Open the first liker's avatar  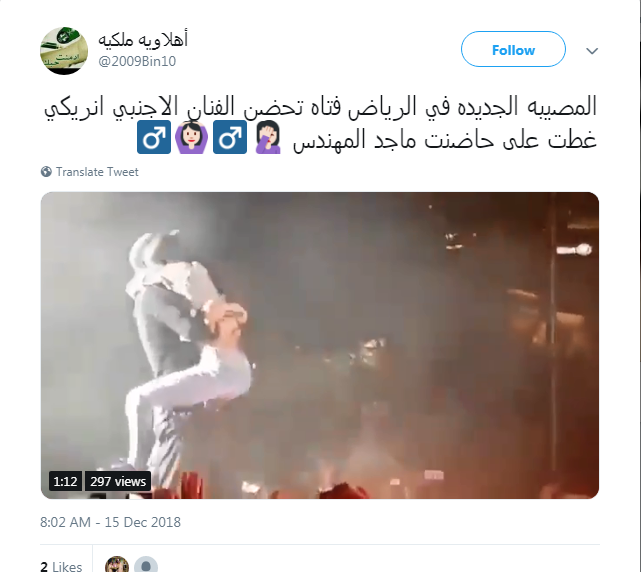(117, 565)
